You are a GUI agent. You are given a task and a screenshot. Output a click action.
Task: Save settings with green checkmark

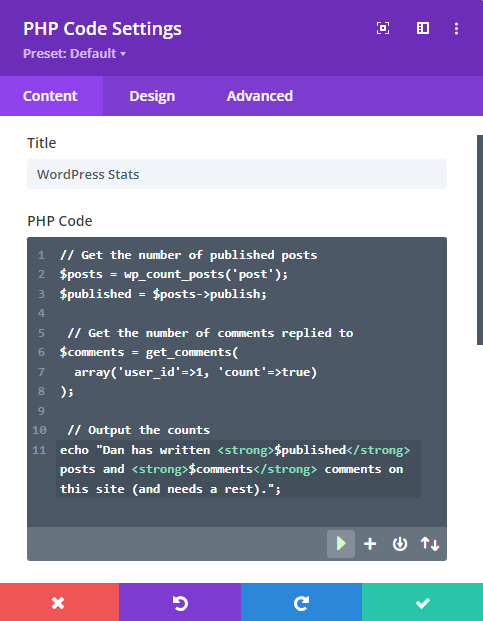pyautogui.click(x=422, y=602)
